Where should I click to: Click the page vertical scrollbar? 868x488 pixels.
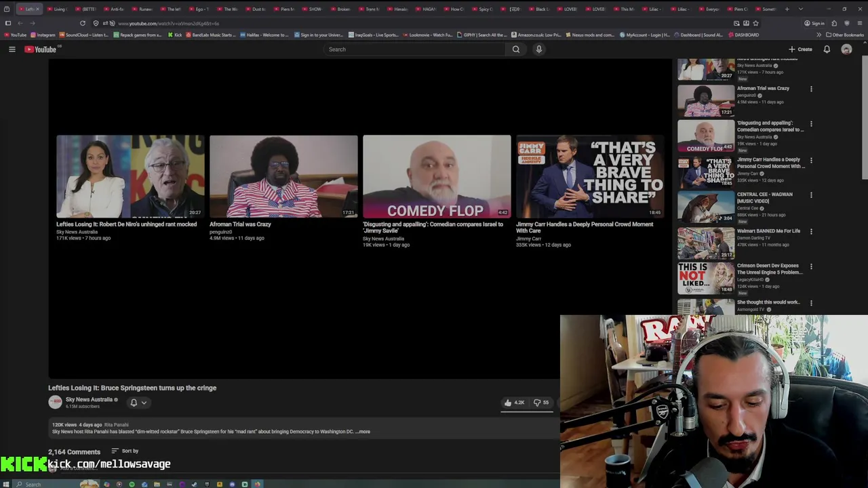[x=865, y=119]
